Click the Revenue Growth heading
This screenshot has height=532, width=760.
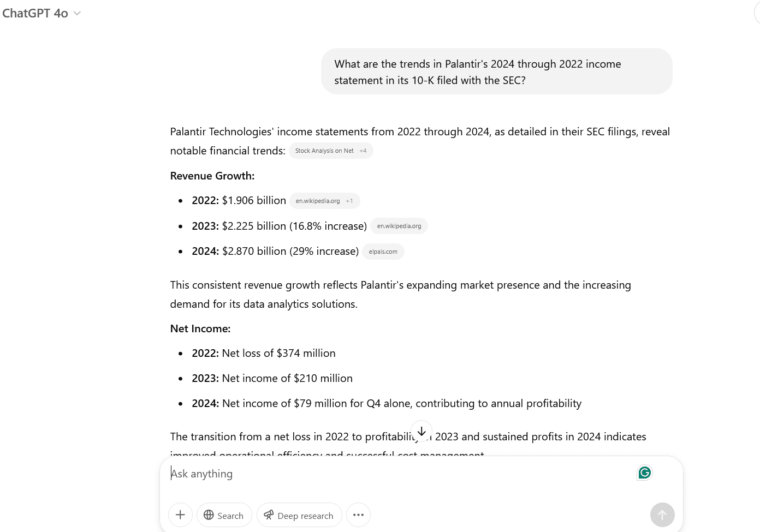coord(212,176)
